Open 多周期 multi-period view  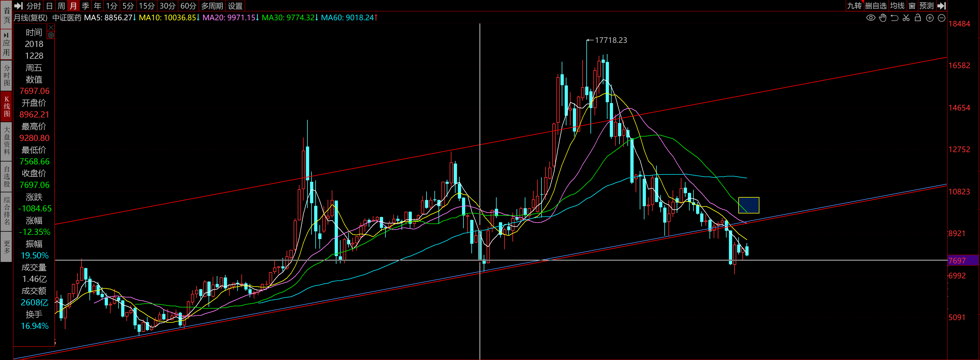point(212,6)
